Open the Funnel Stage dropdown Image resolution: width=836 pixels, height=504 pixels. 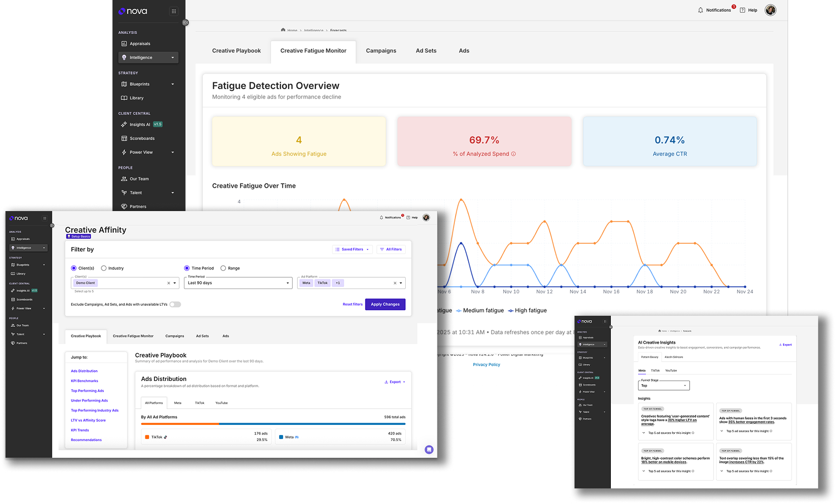point(663,385)
